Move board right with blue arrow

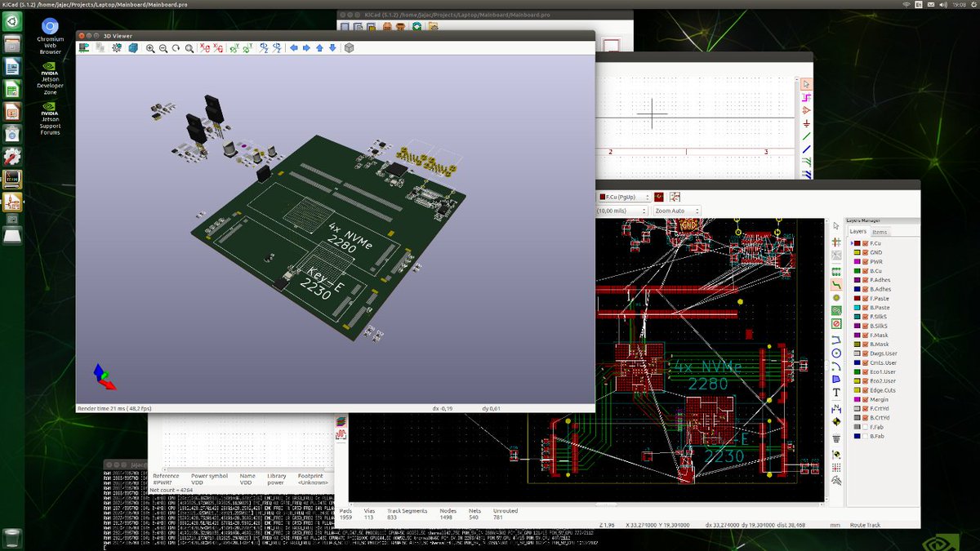(306, 48)
